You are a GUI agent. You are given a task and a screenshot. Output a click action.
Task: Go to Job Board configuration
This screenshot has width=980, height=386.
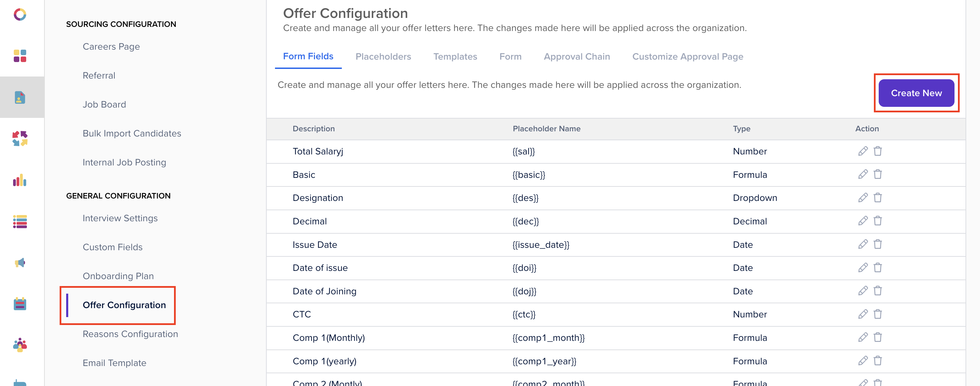pyautogui.click(x=104, y=104)
